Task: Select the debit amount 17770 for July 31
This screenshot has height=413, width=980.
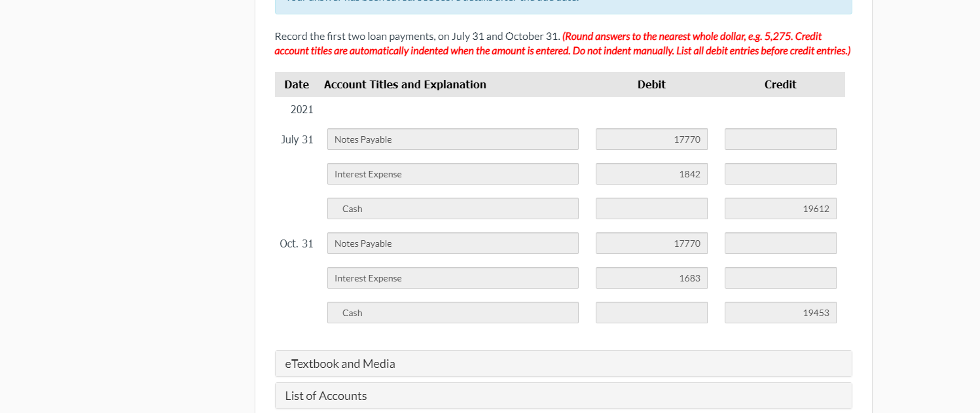Action: coord(651,139)
